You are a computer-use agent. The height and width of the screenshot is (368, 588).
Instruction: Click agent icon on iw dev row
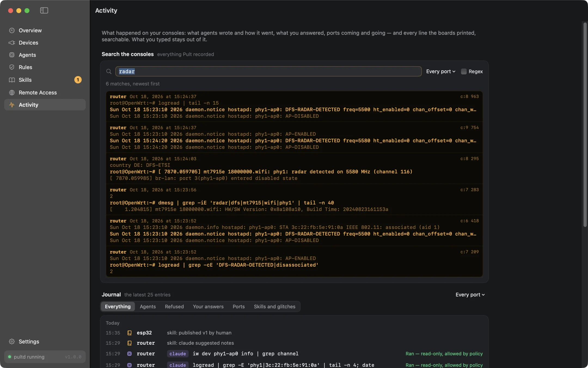(x=130, y=354)
